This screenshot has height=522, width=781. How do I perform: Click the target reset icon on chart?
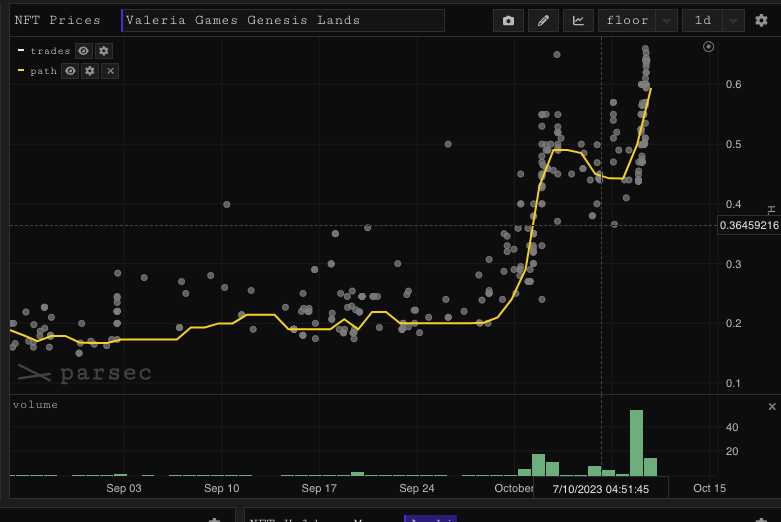tap(708, 47)
